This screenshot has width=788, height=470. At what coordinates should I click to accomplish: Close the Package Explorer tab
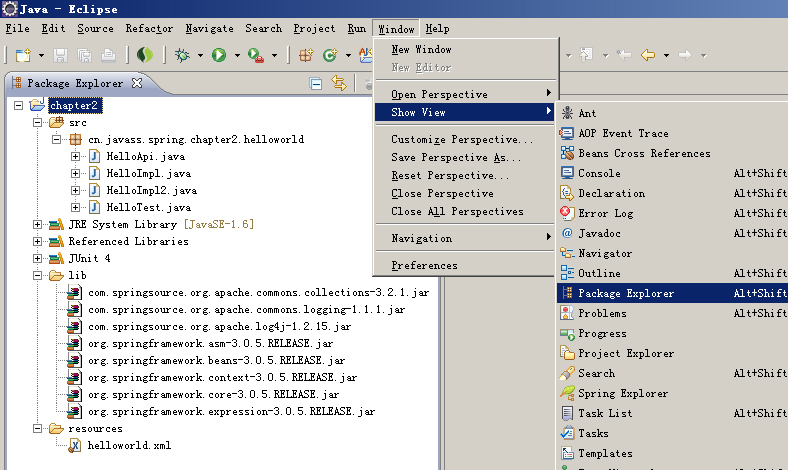coord(137,83)
